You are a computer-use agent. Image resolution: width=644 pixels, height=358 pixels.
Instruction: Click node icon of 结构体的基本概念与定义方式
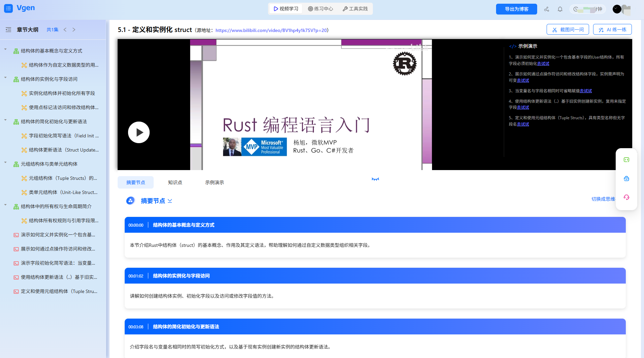(16, 51)
